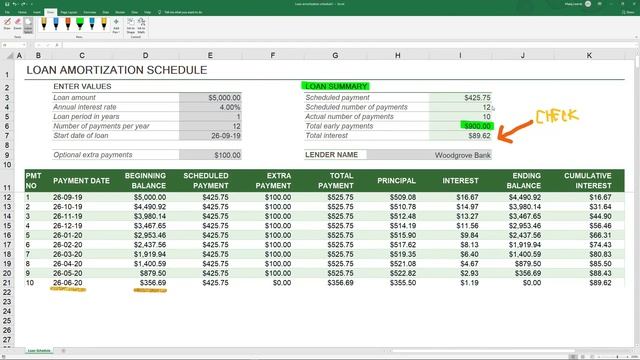Select row 21 header
Image resolution: width=640 pixels, height=360 pixels.
coord(7,283)
